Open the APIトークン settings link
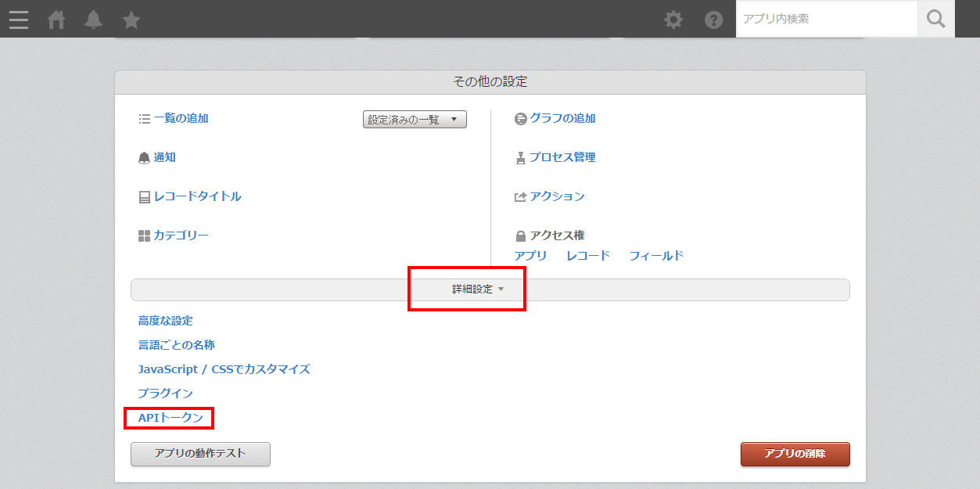The height and width of the screenshot is (489, 980). (x=171, y=418)
